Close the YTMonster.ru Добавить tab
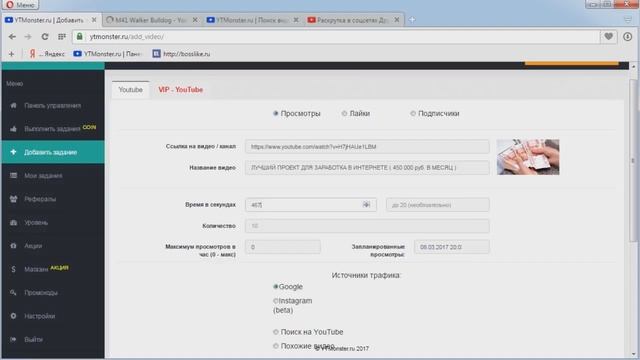 point(94,20)
